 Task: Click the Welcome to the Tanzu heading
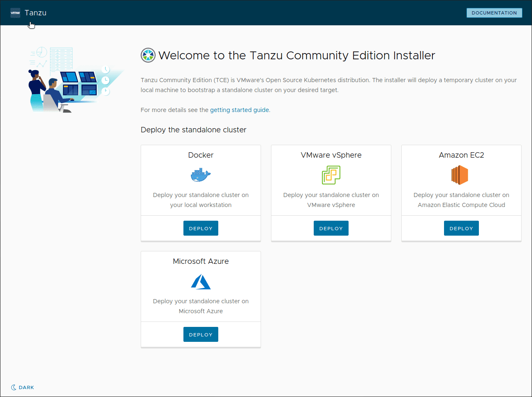point(297,56)
